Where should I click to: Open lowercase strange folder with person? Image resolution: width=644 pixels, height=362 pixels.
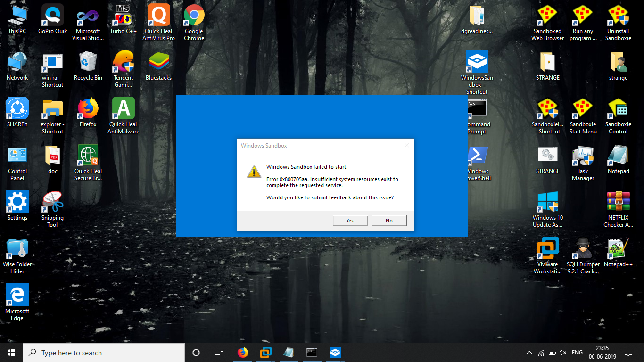coord(619,67)
